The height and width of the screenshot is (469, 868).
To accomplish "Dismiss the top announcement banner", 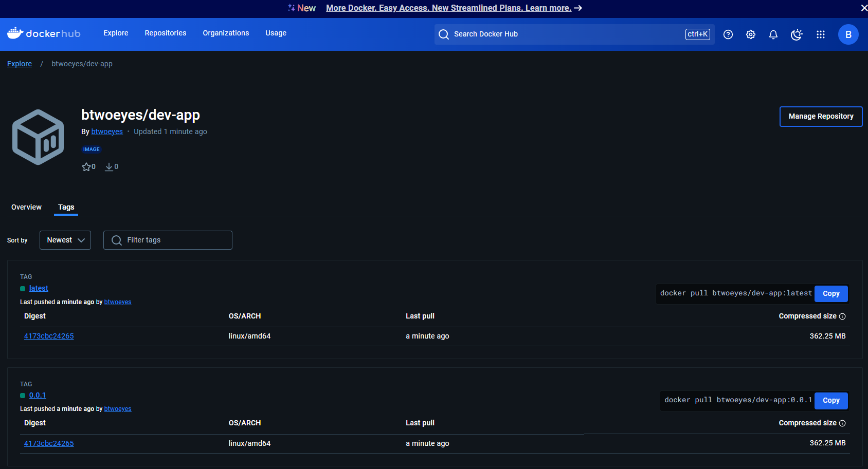I will coord(864,8).
